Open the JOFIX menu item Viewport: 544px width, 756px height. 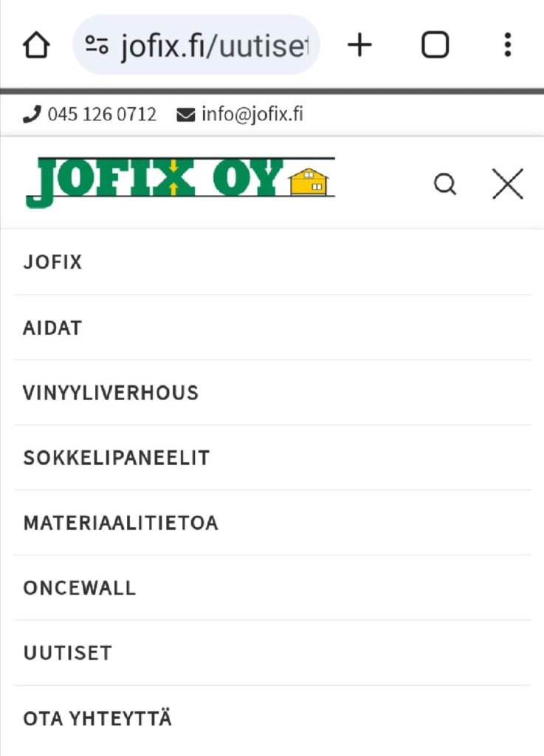click(x=53, y=262)
